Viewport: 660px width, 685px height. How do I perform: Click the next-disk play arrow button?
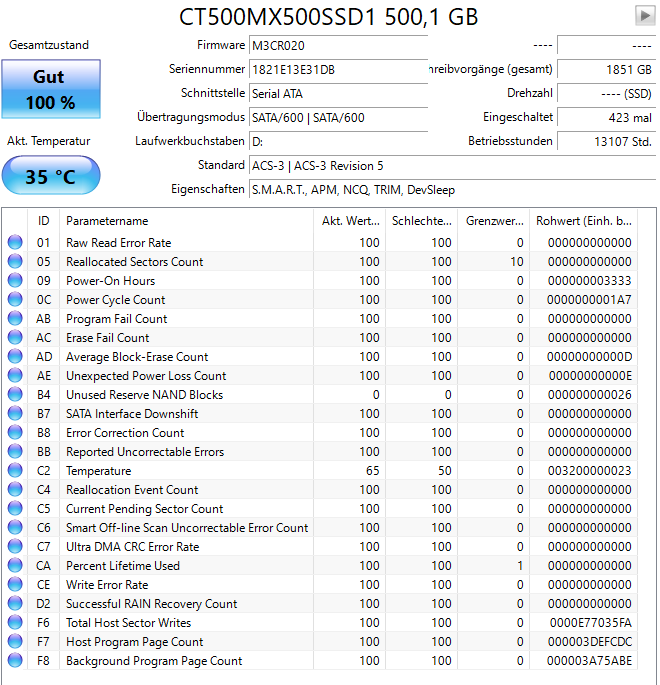click(645, 16)
